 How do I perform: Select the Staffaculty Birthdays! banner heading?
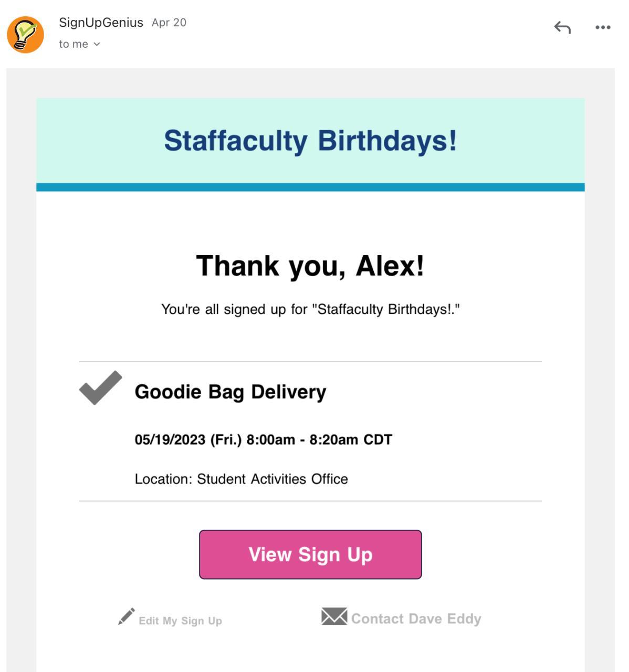[x=310, y=141]
